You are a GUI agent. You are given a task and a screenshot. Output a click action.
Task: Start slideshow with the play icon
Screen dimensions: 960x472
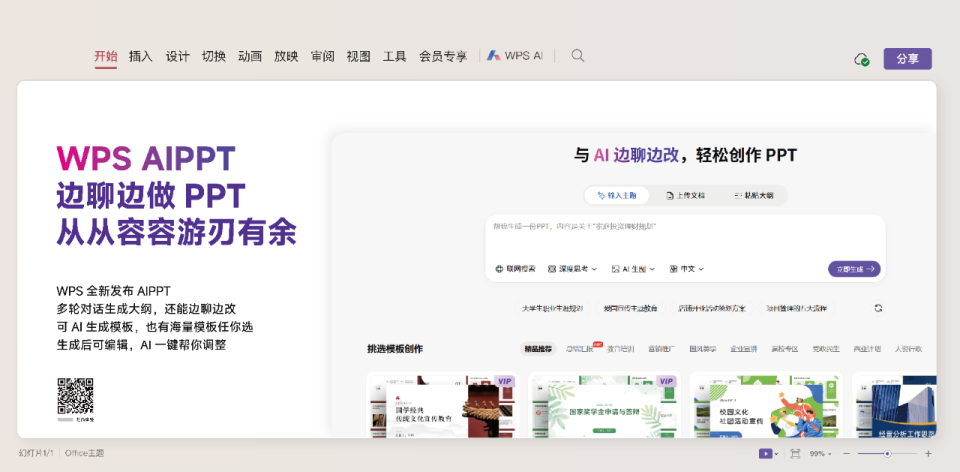(765, 454)
